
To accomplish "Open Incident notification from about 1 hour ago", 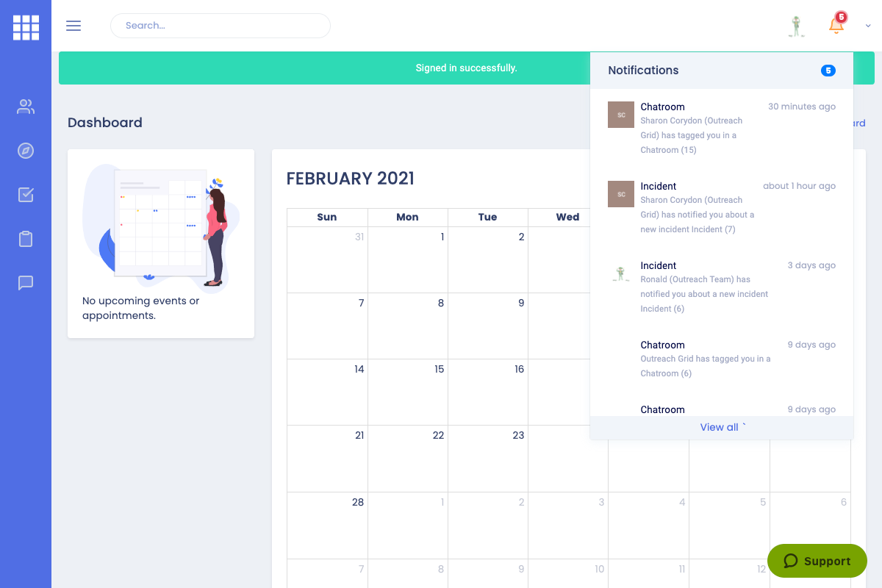I will click(x=722, y=208).
